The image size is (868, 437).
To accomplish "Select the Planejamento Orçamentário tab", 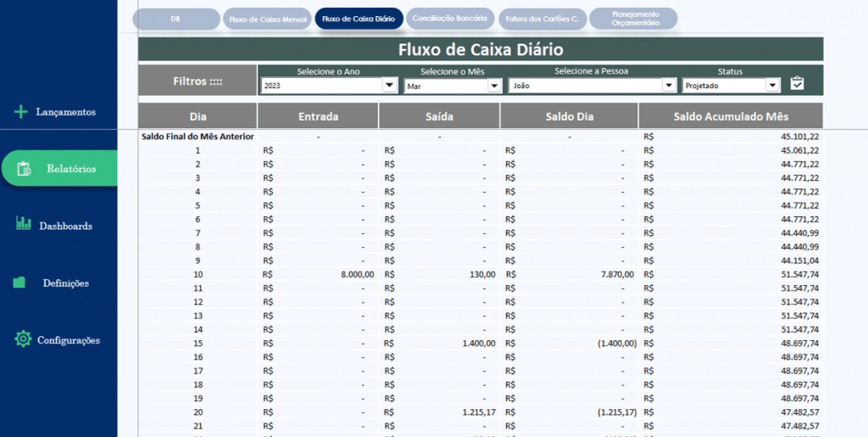I will pos(633,19).
